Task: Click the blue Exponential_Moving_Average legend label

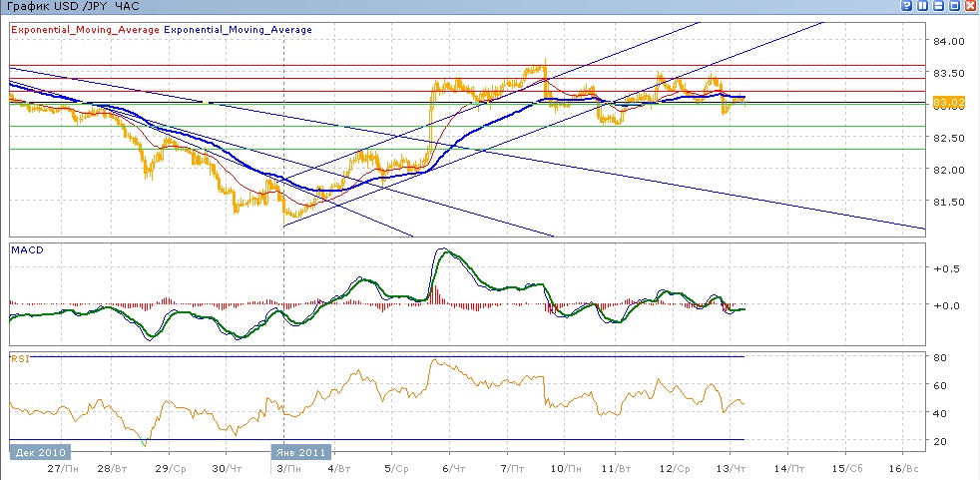Action: [238, 30]
